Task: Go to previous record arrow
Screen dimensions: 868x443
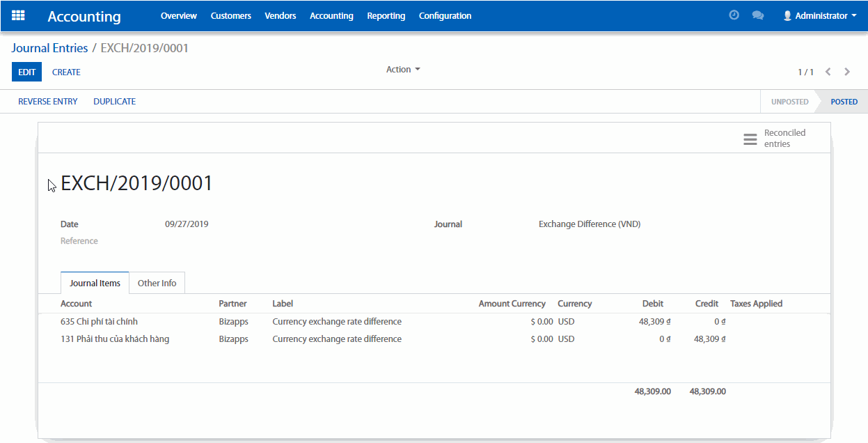Action: pyautogui.click(x=828, y=72)
